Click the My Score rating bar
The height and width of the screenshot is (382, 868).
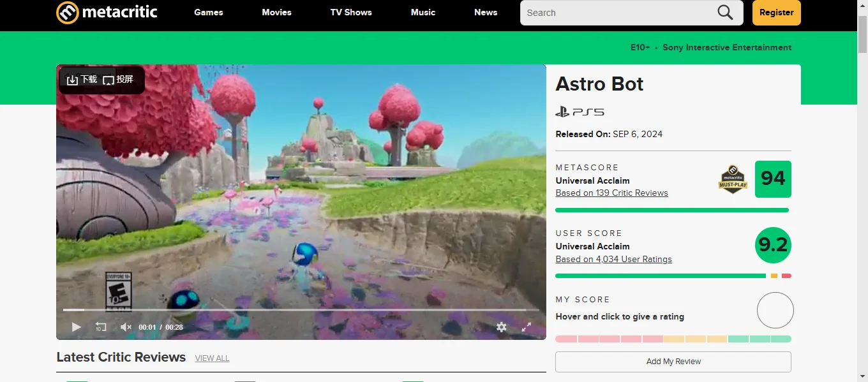673,339
